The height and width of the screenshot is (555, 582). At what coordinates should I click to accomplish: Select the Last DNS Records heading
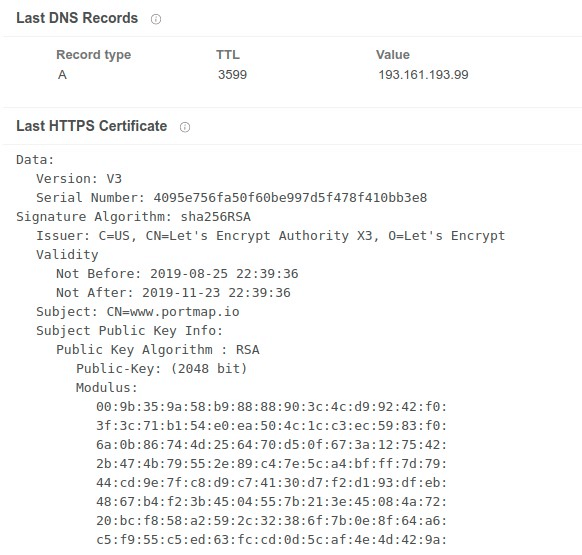[77, 18]
